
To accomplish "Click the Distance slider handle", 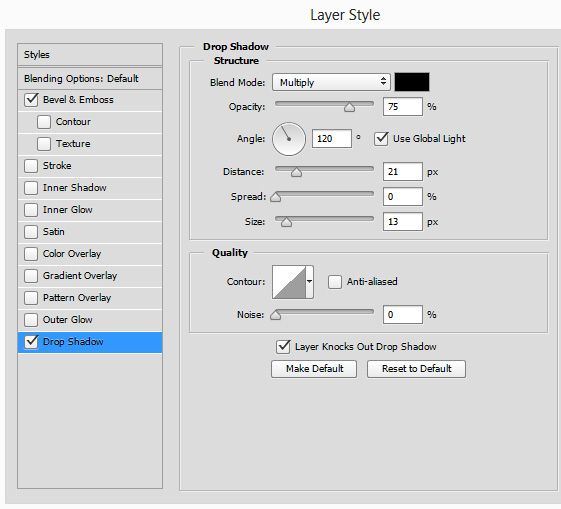I will coord(296,172).
